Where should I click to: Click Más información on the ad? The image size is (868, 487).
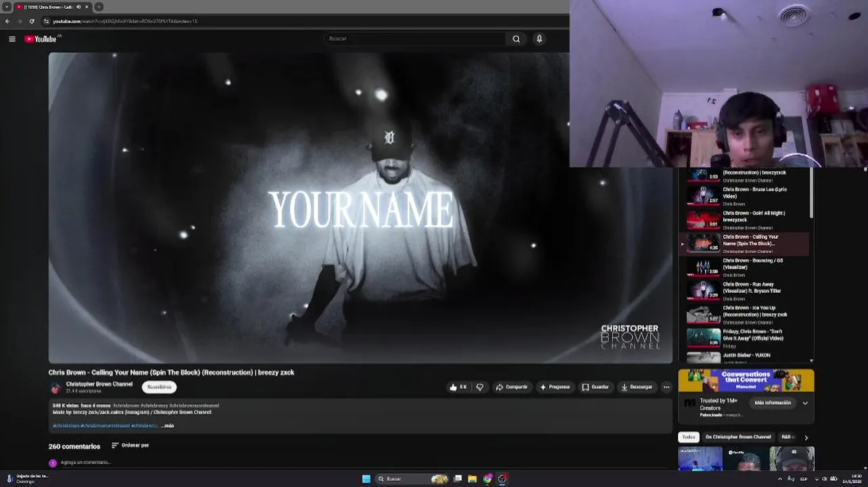(x=773, y=402)
